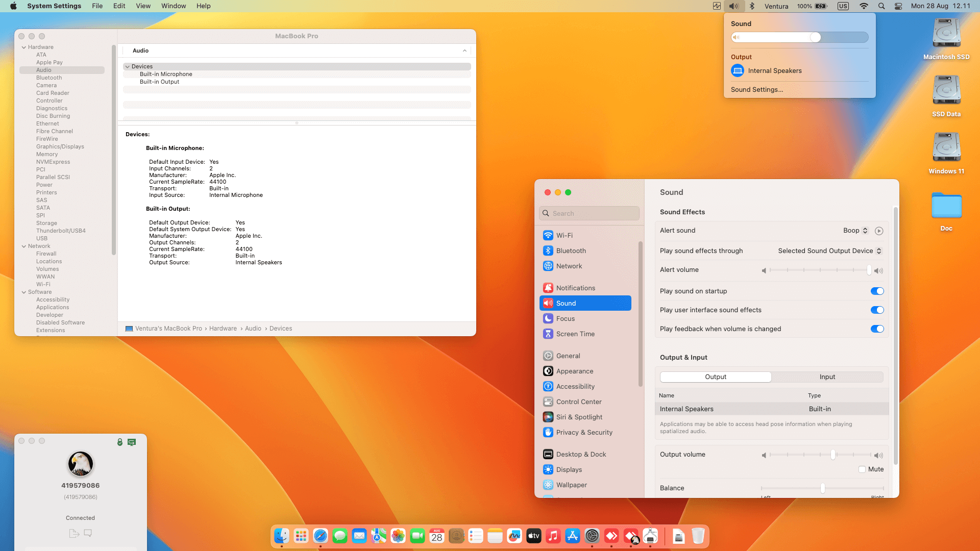Disable Play sound on startup
Screen dimensions: 980x551
pos(877,291)
